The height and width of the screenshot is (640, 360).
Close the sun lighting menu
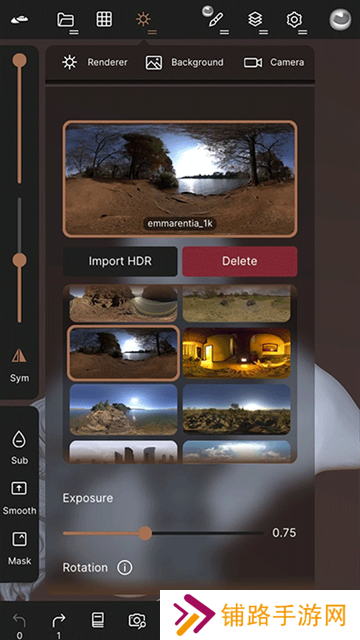click(143, 19)
